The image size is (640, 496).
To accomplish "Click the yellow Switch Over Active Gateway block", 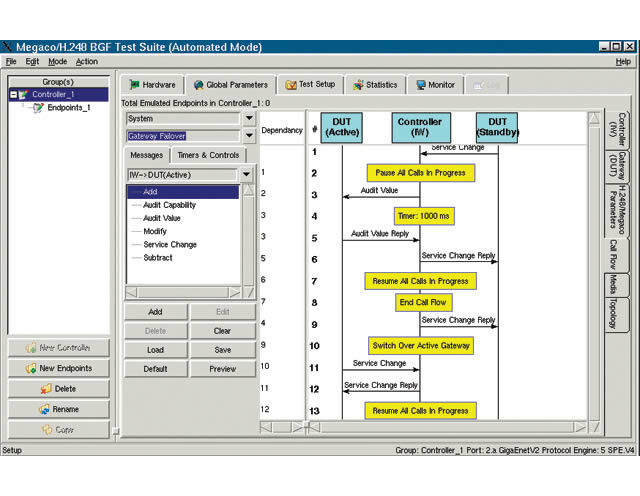I will point(420,345).
